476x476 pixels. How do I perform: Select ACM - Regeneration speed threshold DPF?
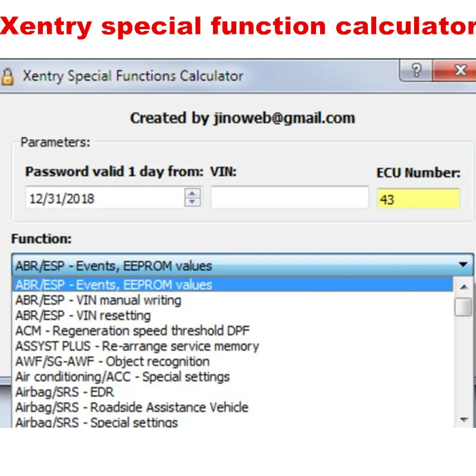pyautogui.click(x=233, y=331)
